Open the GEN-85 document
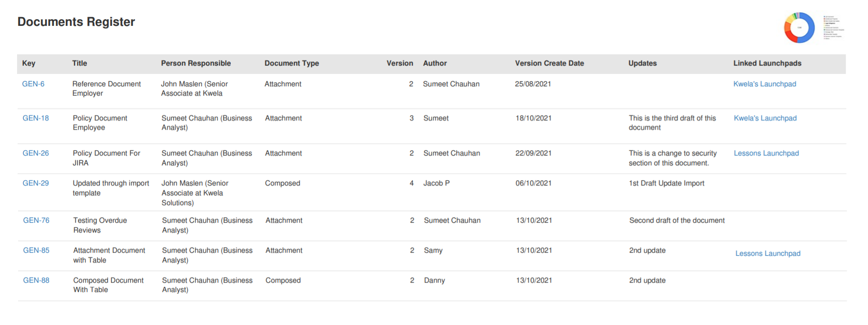 pos(36,250)
